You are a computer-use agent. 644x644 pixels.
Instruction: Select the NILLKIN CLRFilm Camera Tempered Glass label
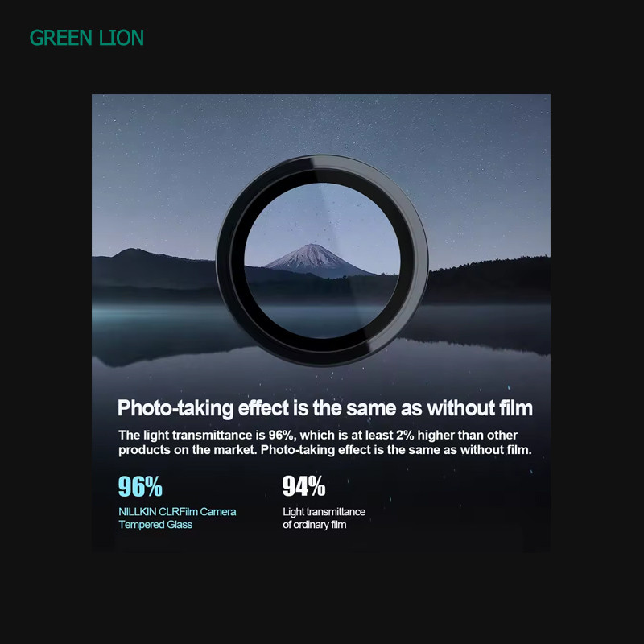177,518
